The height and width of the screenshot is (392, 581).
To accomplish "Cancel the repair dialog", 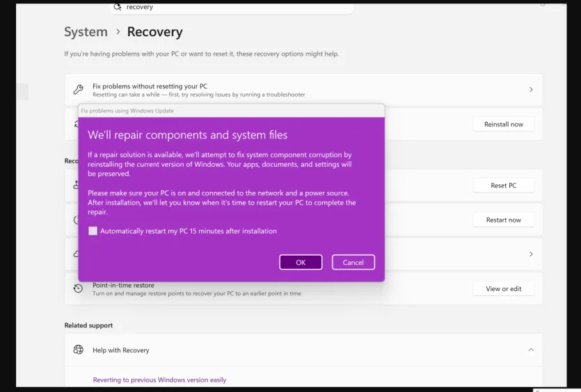I will coord(353,262).
